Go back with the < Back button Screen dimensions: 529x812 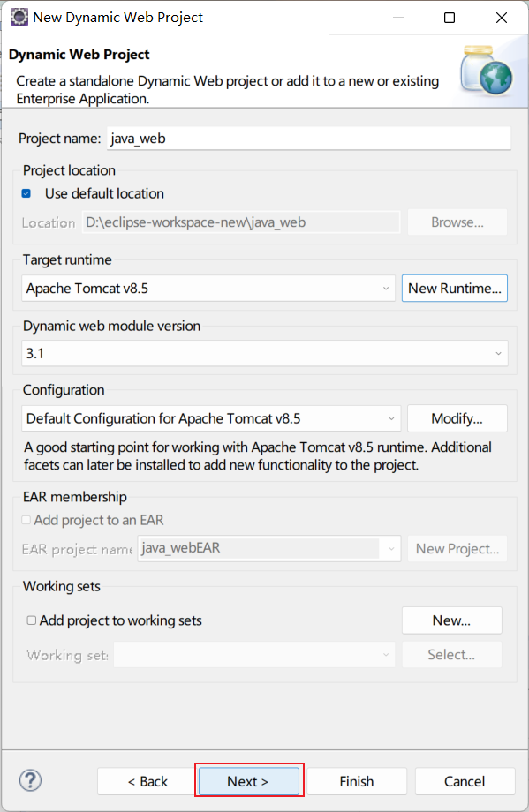(x=147, y=781)
